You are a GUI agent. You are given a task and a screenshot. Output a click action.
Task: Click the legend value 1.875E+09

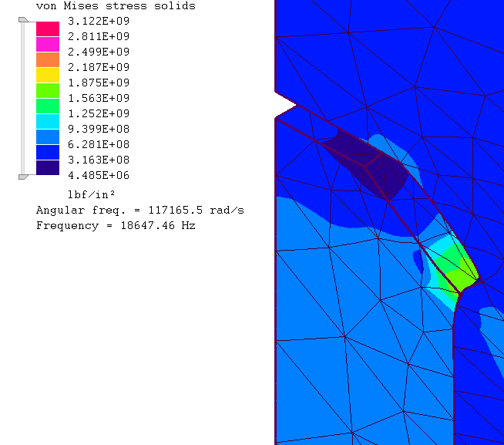click(99, 83)
